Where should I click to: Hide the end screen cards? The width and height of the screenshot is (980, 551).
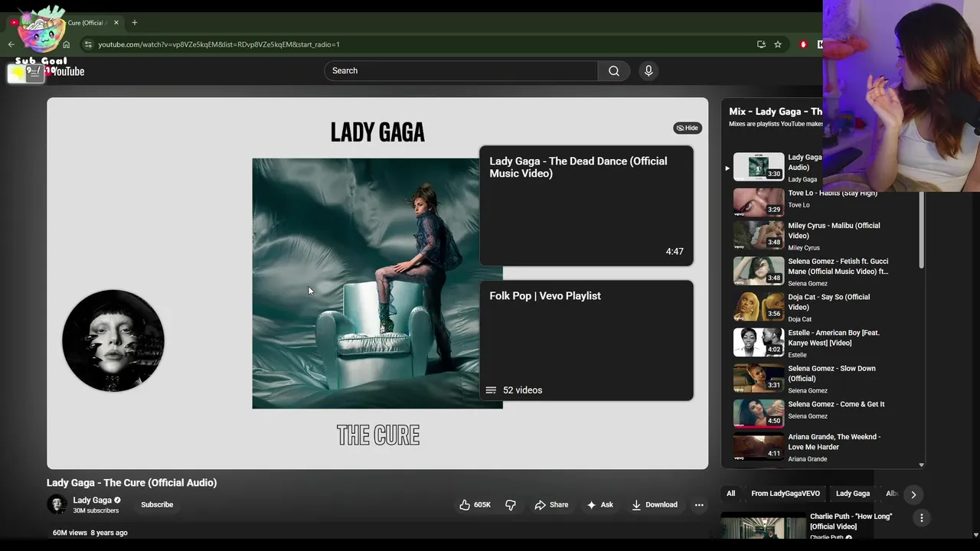point(688,128)
